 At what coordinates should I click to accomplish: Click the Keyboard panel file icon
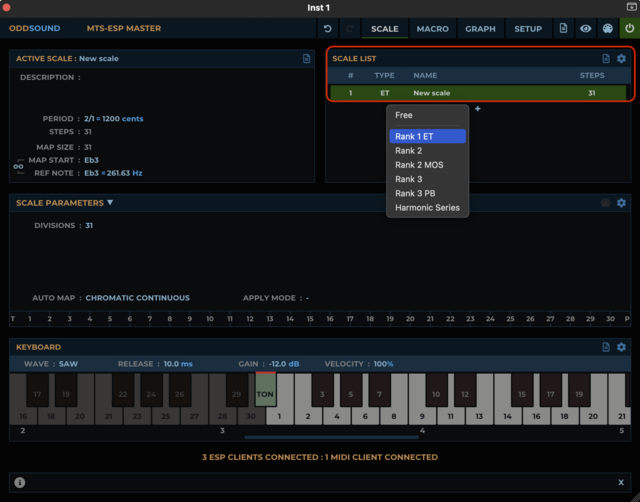click(x=606, y=347)
